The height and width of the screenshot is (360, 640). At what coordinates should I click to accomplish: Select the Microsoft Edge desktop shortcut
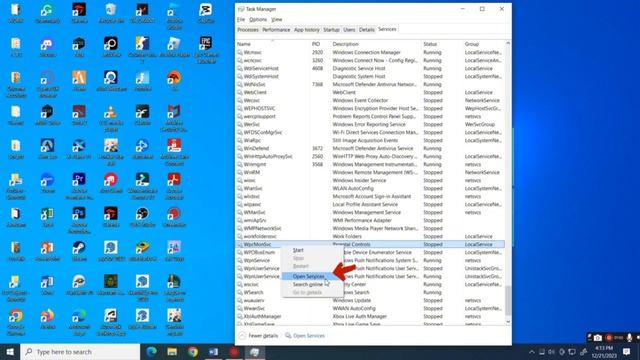(79, 322)
